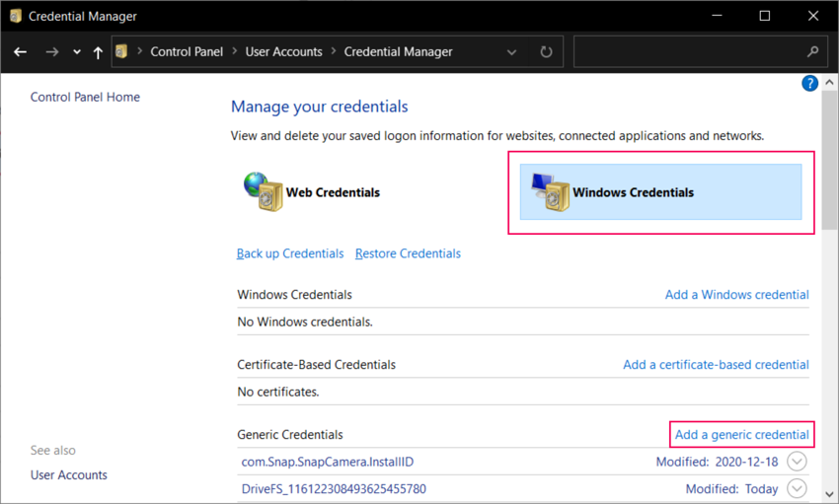This screenshot has width=839, height=504.
Task: Expand the DriveFS credential chevron
Action: pyautogui.click(x=797, y=489)
